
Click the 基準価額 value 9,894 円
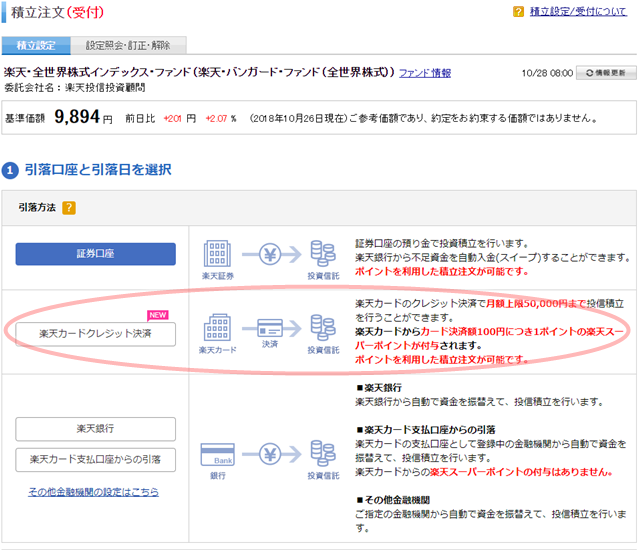83,117
